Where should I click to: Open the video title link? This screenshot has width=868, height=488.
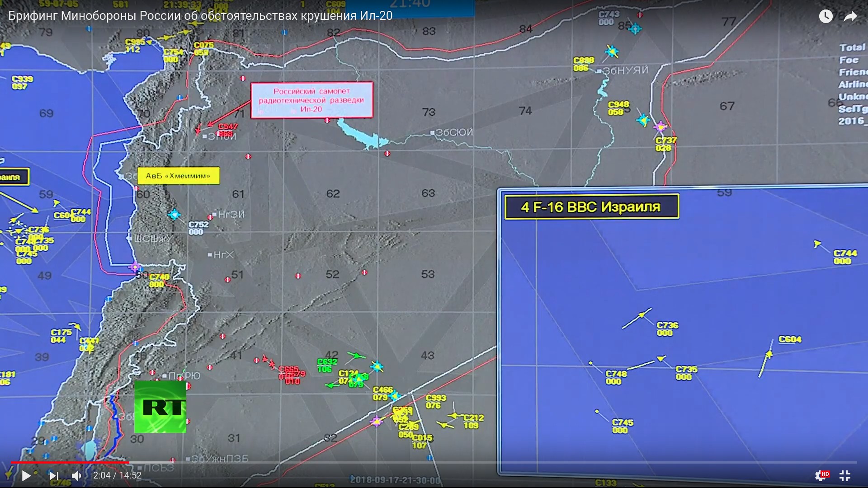click(x=200, y=16)
